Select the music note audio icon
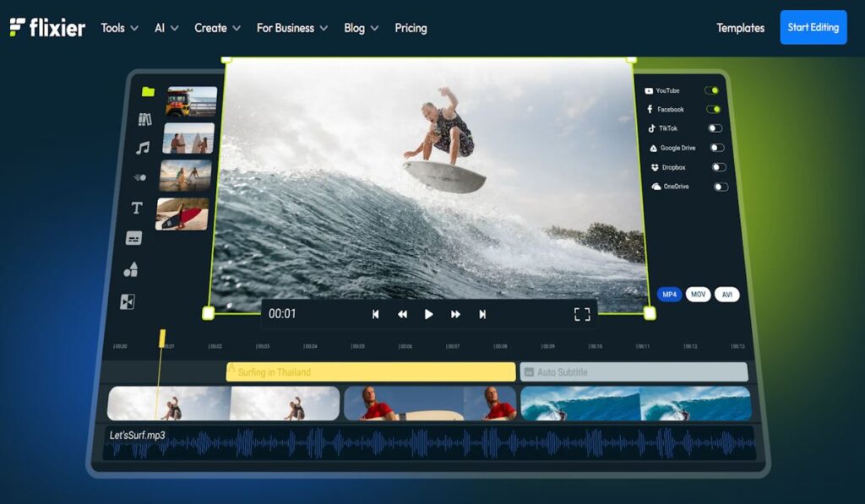This screenshot has height=504, width=865. (x=143, y=148)
